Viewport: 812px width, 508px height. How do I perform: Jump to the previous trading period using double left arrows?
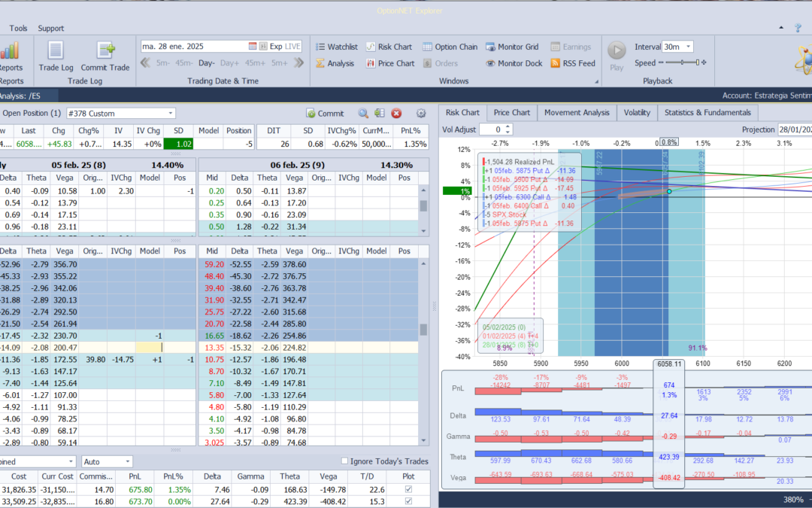(146, 62)
